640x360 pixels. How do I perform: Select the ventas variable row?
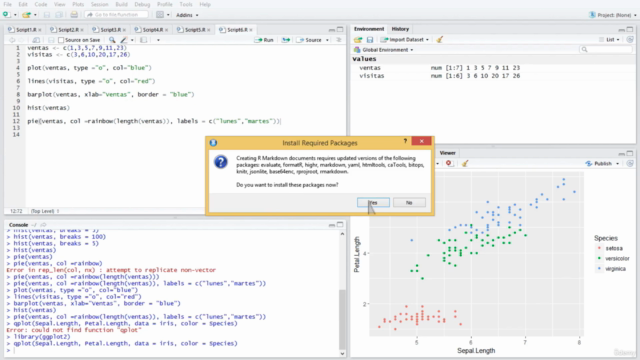point(493,68)
